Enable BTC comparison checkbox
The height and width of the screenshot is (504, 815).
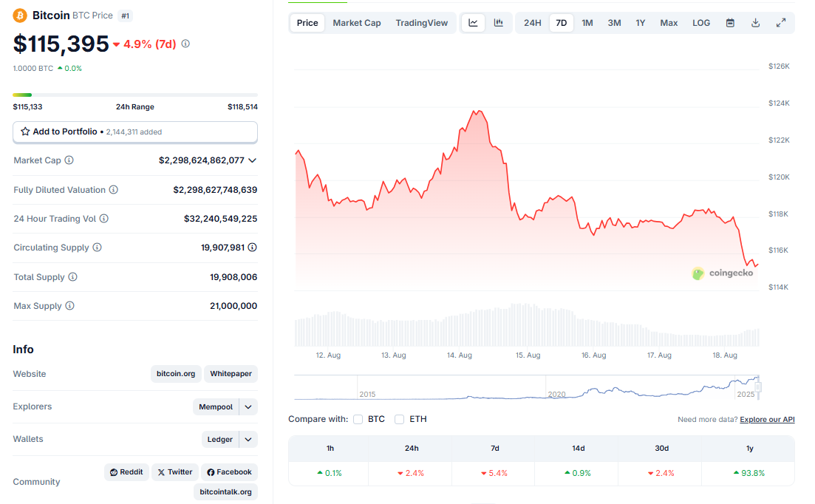click(358, 419)
